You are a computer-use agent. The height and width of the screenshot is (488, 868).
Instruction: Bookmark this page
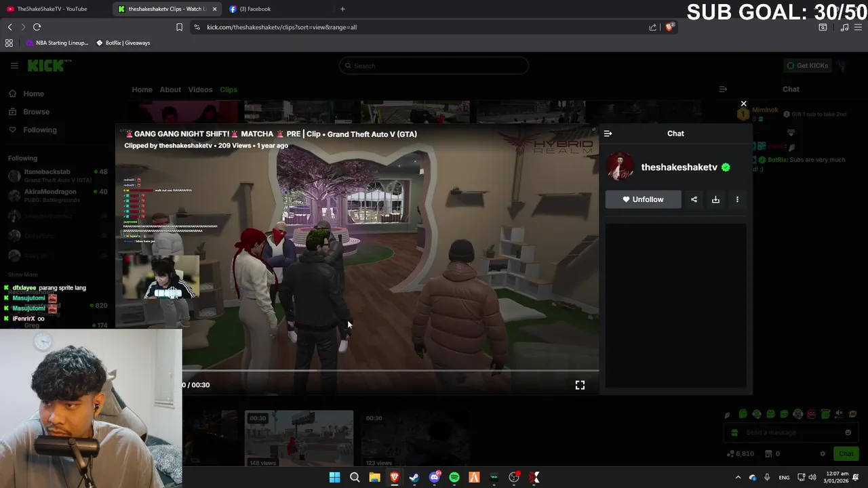coord(179,27)
